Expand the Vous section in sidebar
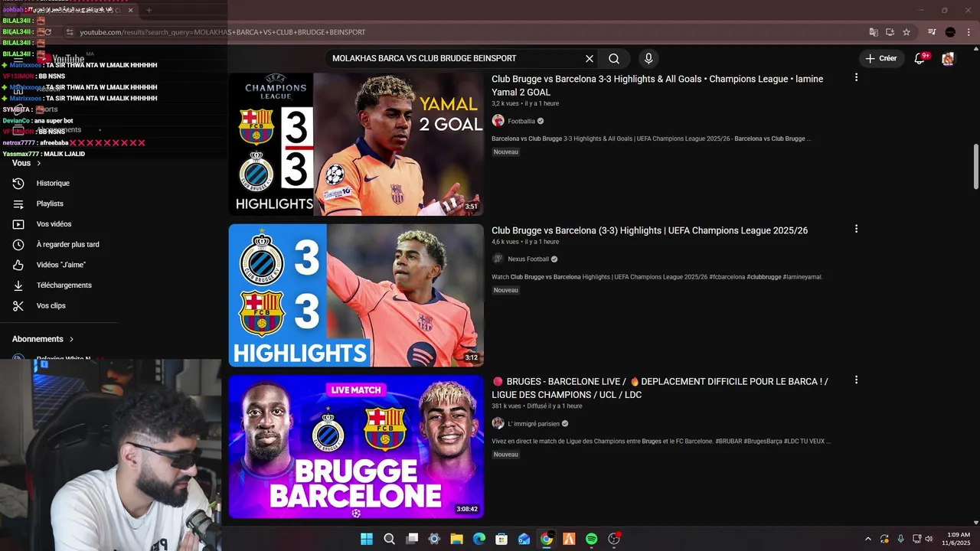Image resolution: width=980 pixels, height=551 pixels. coord(27,163)
